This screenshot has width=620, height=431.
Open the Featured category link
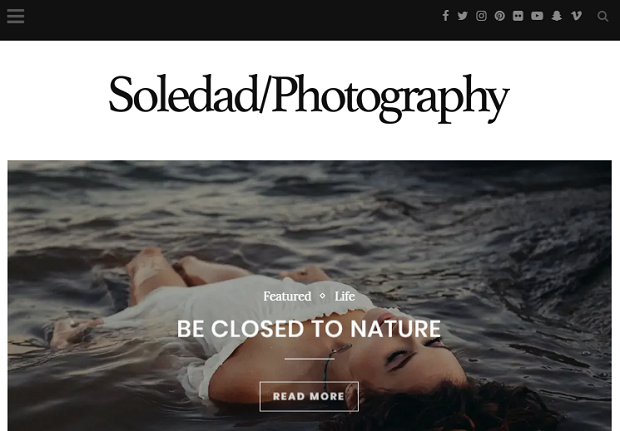tap(287, 296)
